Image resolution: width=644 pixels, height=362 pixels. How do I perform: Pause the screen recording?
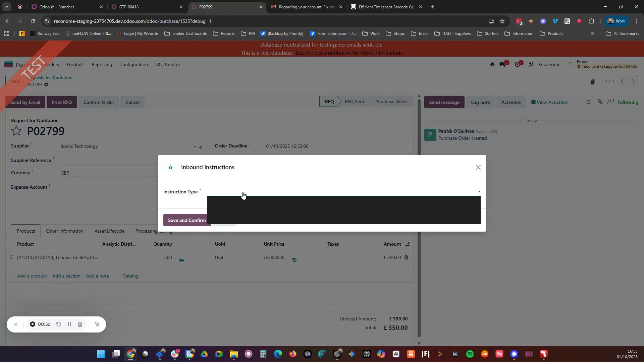click(69, 324)
